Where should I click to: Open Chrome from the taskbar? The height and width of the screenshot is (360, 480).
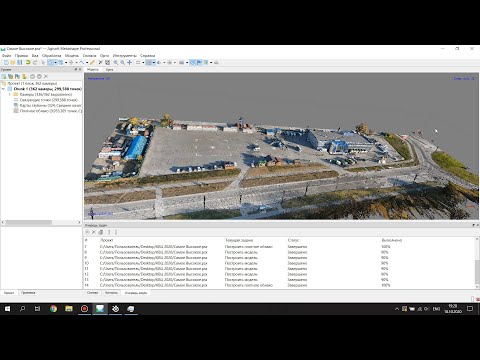(53, 309)
